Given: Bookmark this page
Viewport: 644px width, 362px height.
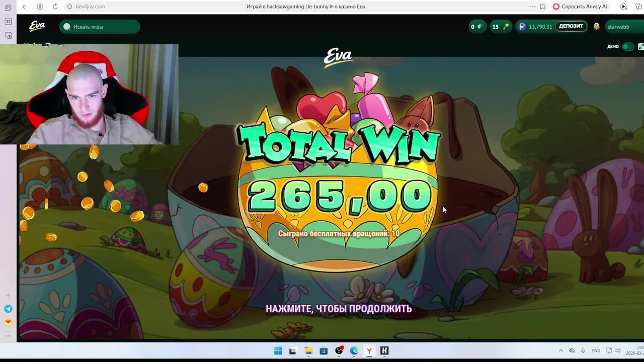Looking at the screenshot, I should point(542,7).
